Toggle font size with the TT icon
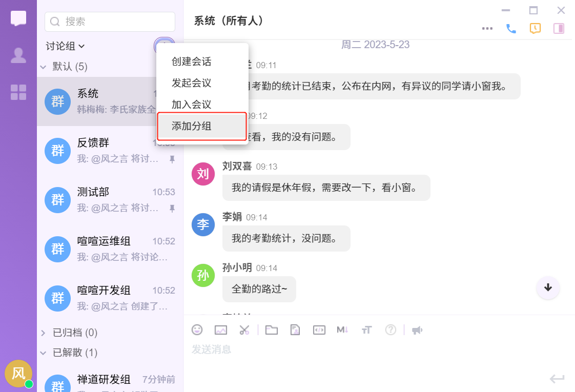Viewport: 575px width, 392px height. 366,330
